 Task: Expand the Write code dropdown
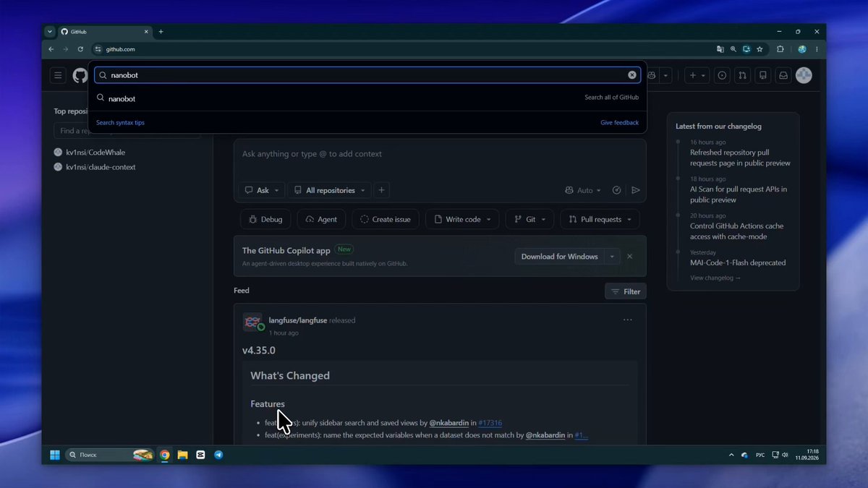pyautogui.click(x=463, y=219)
